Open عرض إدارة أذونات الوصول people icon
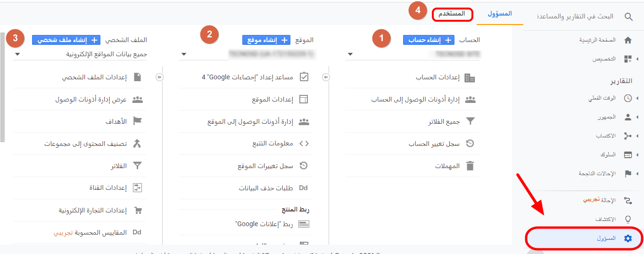This screenshot has width=644, height=254. pyautogui.click(x=137, y=100)
